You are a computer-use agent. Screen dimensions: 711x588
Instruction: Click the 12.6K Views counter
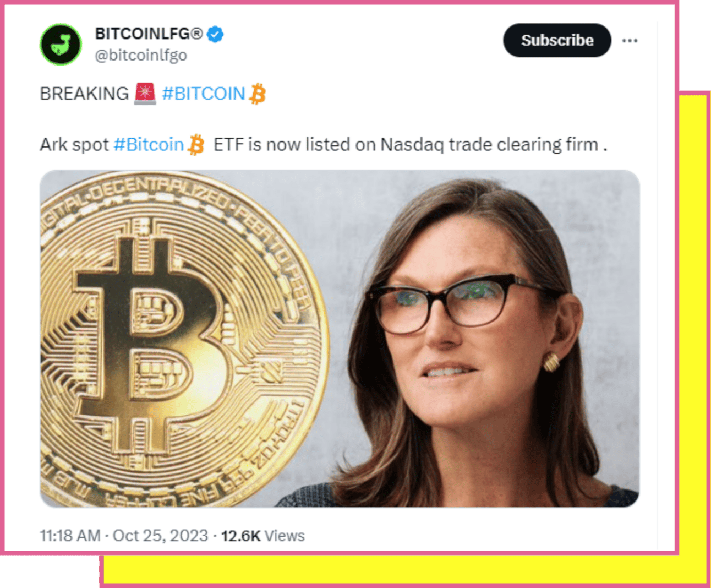(x=262, y=536)
